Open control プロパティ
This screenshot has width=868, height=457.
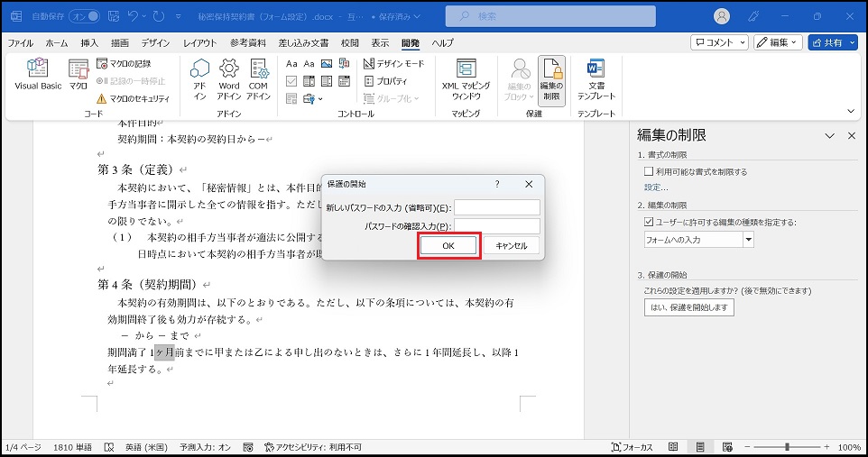coord(386,81)
